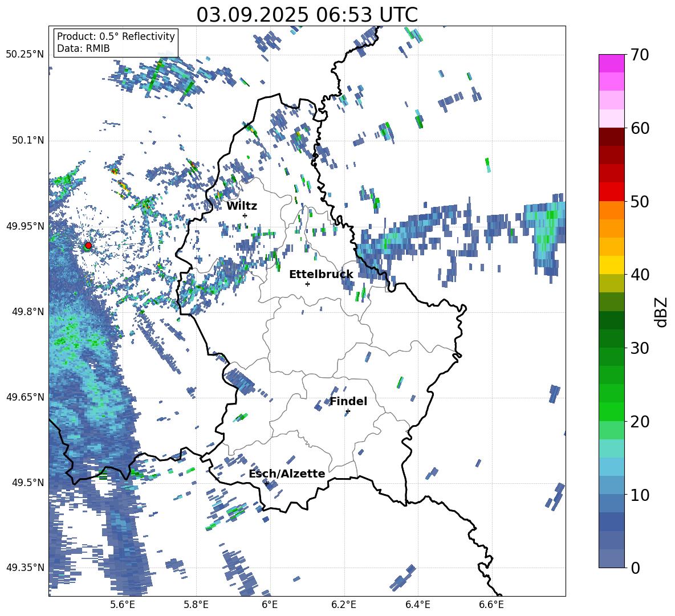Viewport: 675px width, 616px height.
Task: Click the 5.6°E longitude label
Action: coord(123,605)
